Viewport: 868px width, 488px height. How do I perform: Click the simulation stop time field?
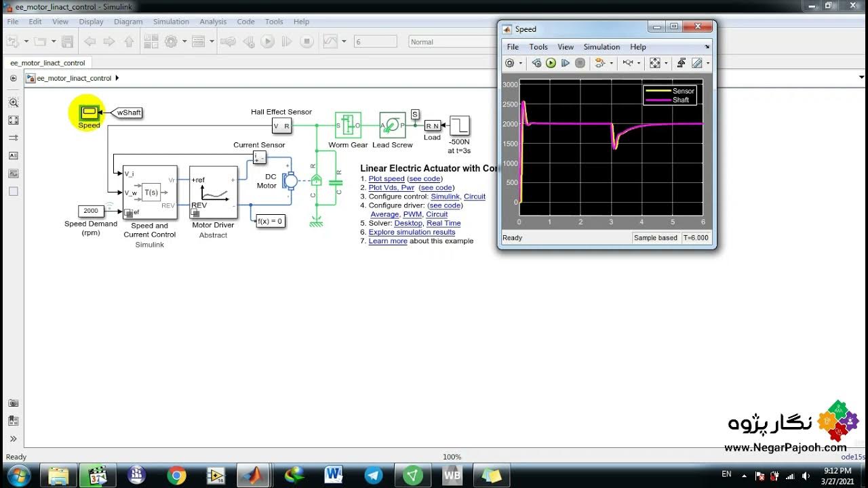tap(375, 41)
